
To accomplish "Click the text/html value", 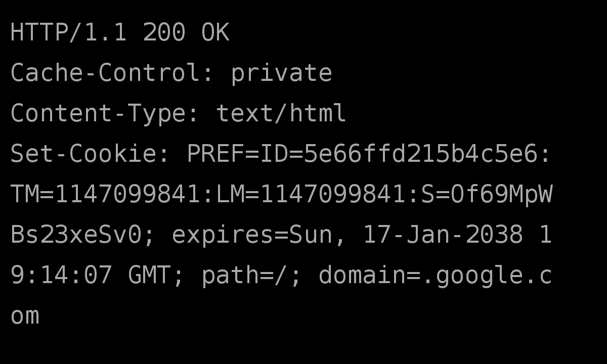I will coord(281,113).
